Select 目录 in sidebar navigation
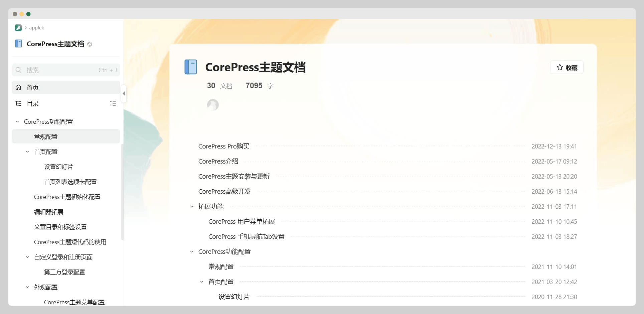 tap(33, 104)
